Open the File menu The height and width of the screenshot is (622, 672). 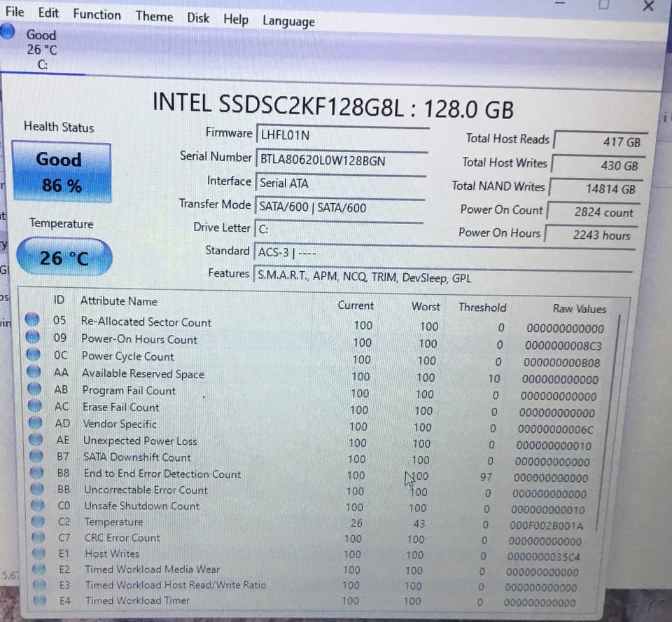click(x=15, y=12)
